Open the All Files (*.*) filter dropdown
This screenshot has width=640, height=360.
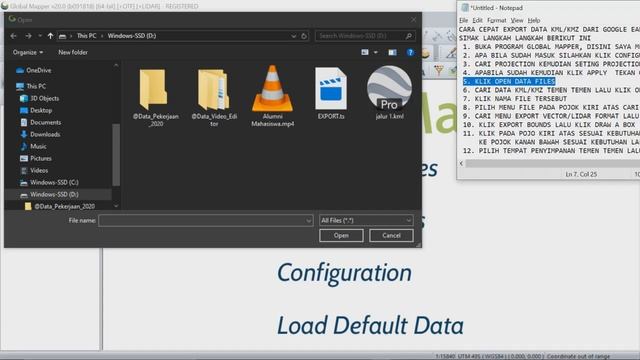[366, 220]
